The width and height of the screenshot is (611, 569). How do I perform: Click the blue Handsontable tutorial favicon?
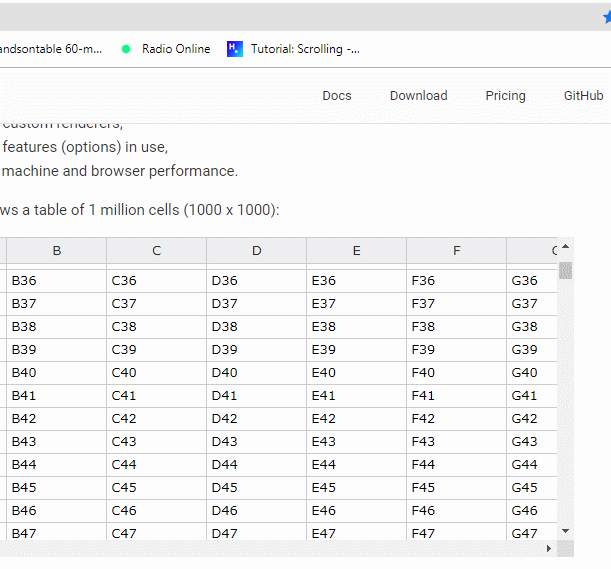[235, 49]
